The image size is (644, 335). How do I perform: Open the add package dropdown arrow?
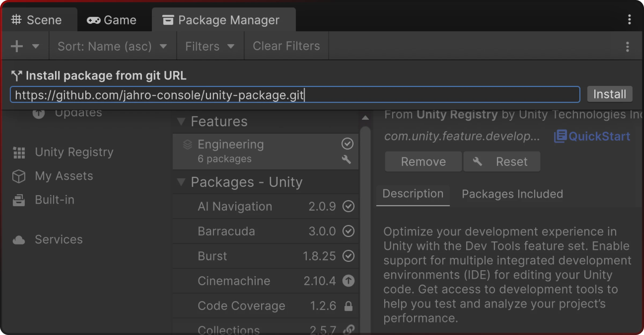point(35,46)
